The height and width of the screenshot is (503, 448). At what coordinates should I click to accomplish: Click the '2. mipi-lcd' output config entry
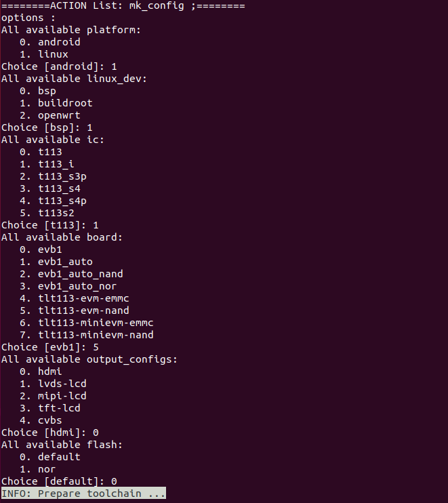coord(53,396)
